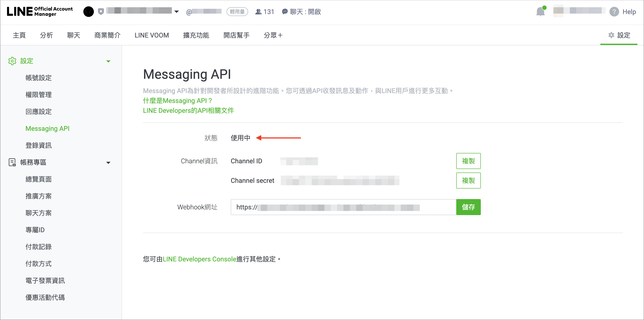Switch to the 聊天 tab
Image resolution: width=644 pixels, height=320 pixels.
(x=73, y=35)
